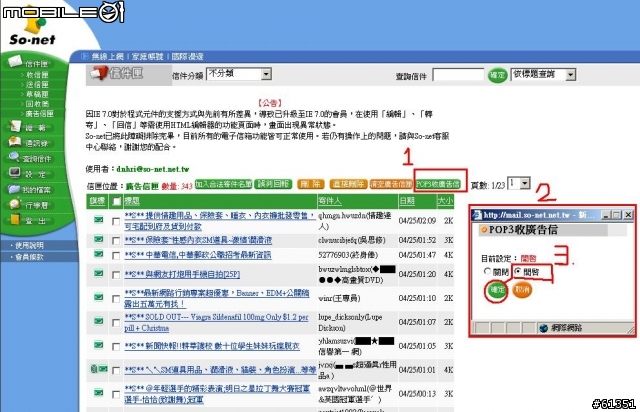Click the magnifier icon for 查詢信件

point(14,157)
